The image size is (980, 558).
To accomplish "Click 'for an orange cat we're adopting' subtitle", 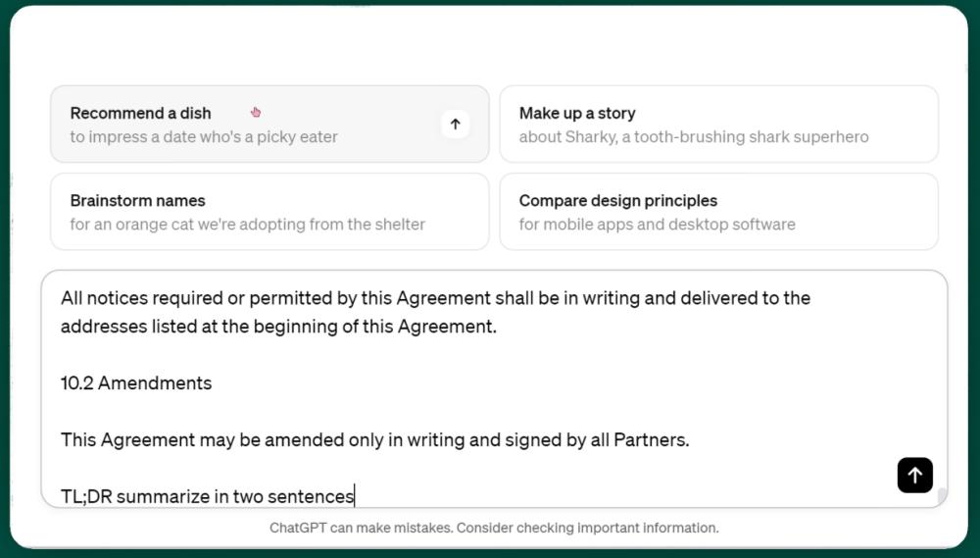I will tap(248, 225).
